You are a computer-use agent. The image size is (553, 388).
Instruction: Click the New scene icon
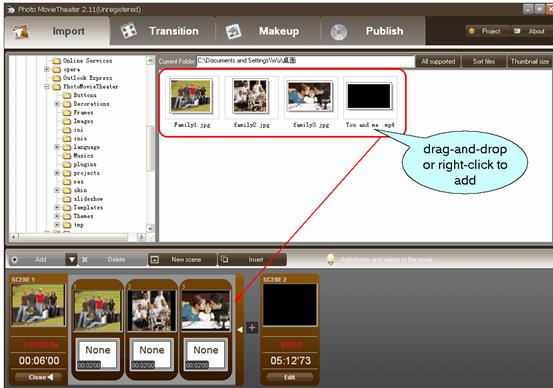(x=155, y=260)
